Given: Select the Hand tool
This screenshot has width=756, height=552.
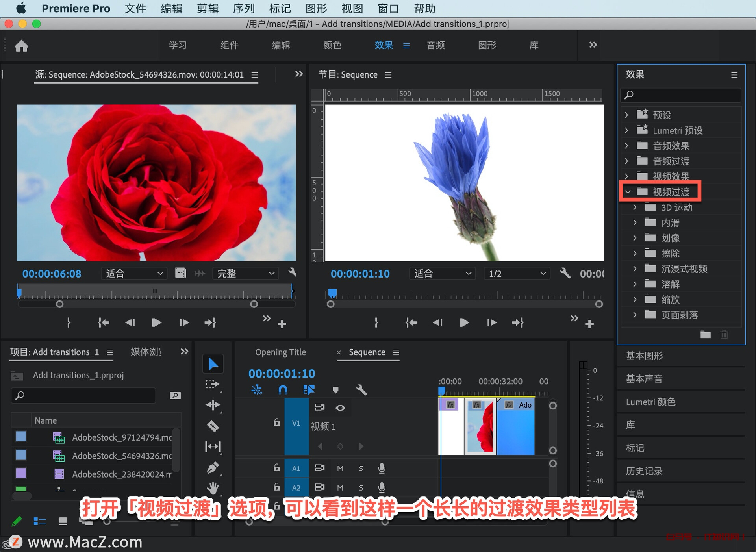Looking at the screenshot, I should point(213,487).
